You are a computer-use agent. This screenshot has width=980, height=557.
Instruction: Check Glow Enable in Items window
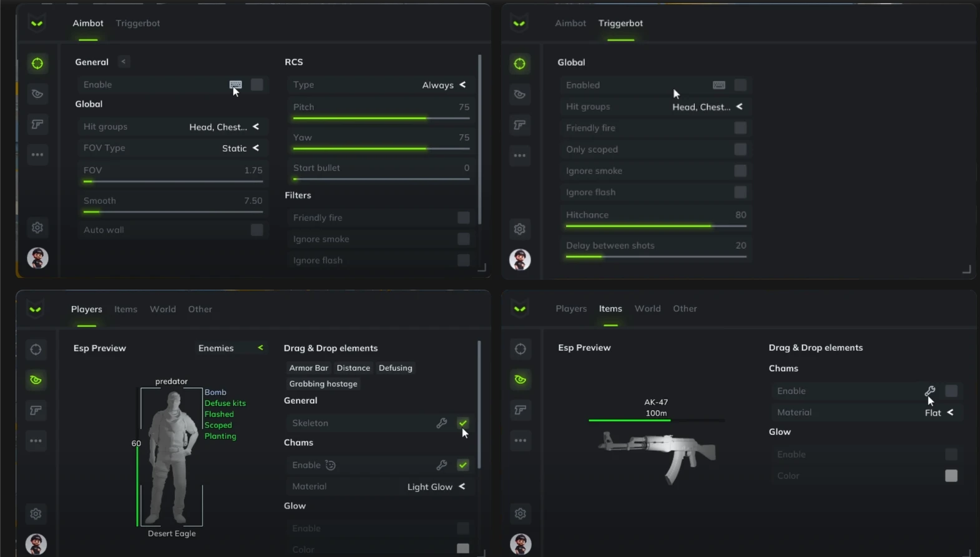[x=951, y=454]
